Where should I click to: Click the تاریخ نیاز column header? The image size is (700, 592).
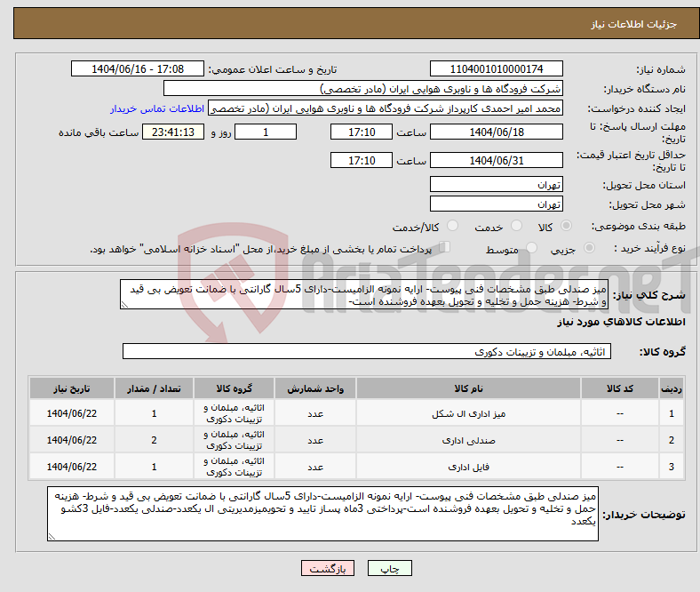click(x=71, y=389)
